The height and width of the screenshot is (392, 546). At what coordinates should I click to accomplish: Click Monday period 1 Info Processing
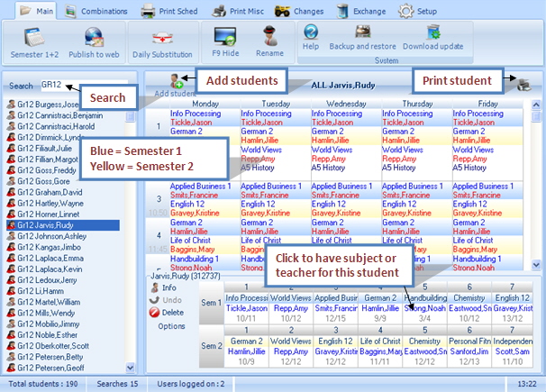click(x=196, y=114)
